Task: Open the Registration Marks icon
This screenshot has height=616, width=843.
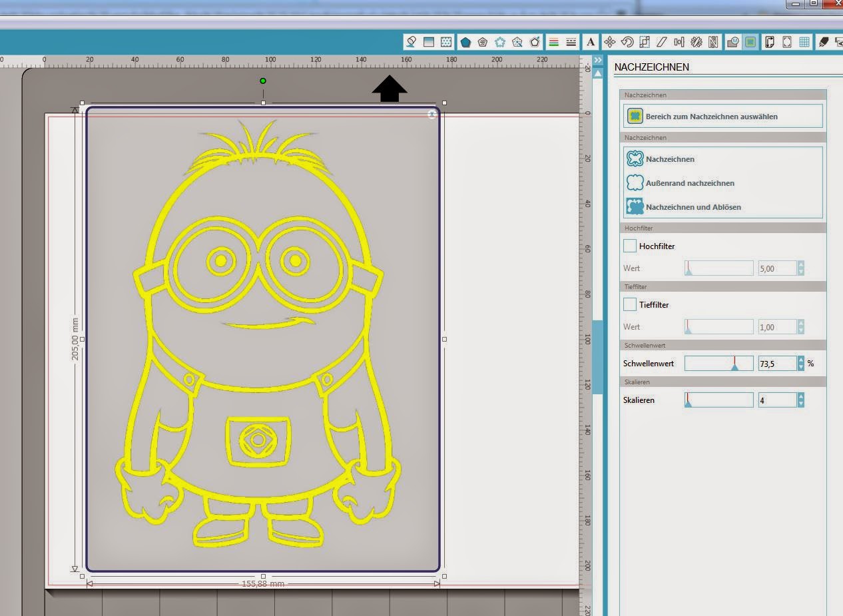Action: (x=787, y=42)
